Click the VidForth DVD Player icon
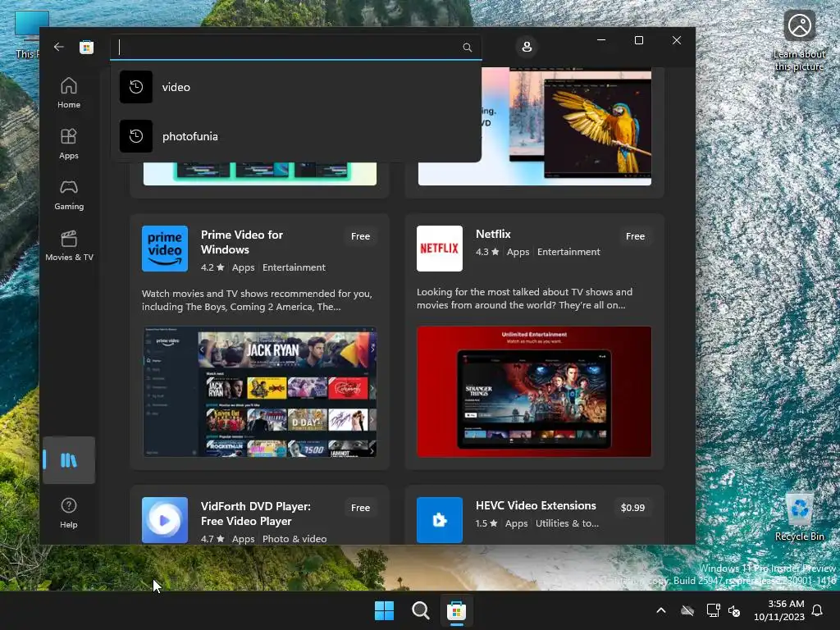This screenshot has height=630, width=840. [x=165, y=520]
